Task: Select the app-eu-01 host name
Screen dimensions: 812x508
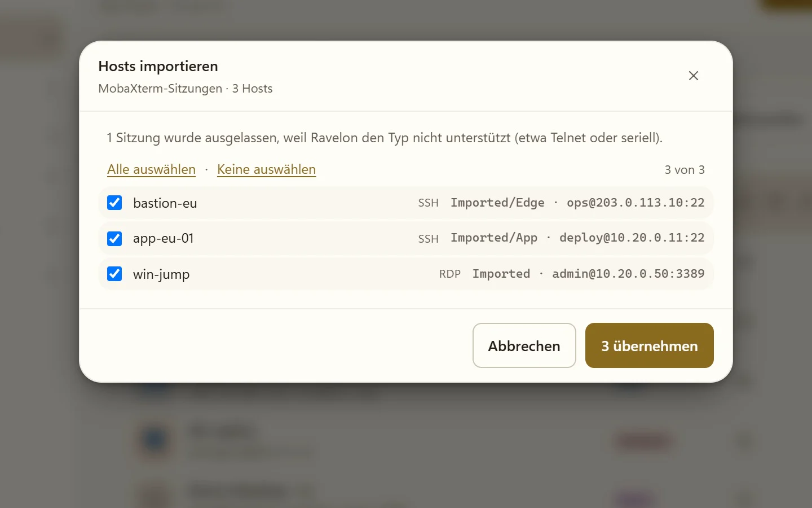Action: (164, 239)
